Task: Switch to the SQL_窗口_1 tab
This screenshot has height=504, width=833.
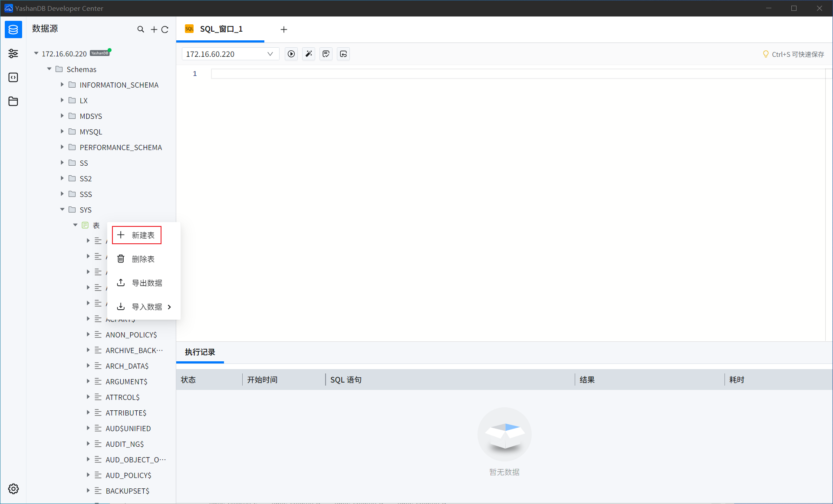Action: pos(221,29)
